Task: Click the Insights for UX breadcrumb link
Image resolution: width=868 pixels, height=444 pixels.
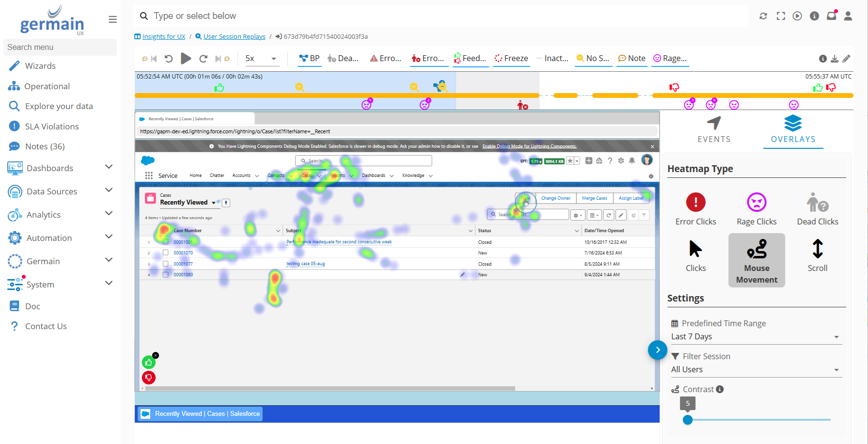Action: (164, 37)
